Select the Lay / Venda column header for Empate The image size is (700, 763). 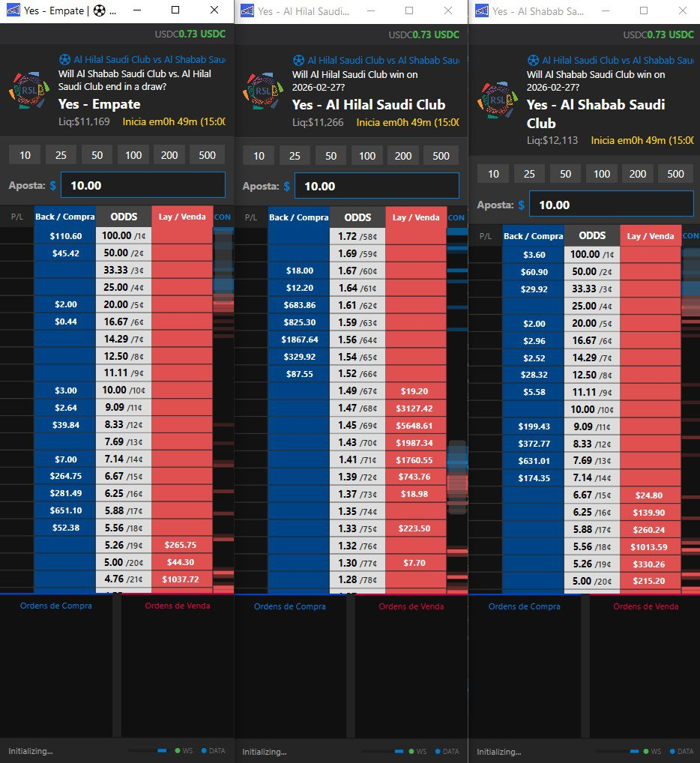coord(182,217)
